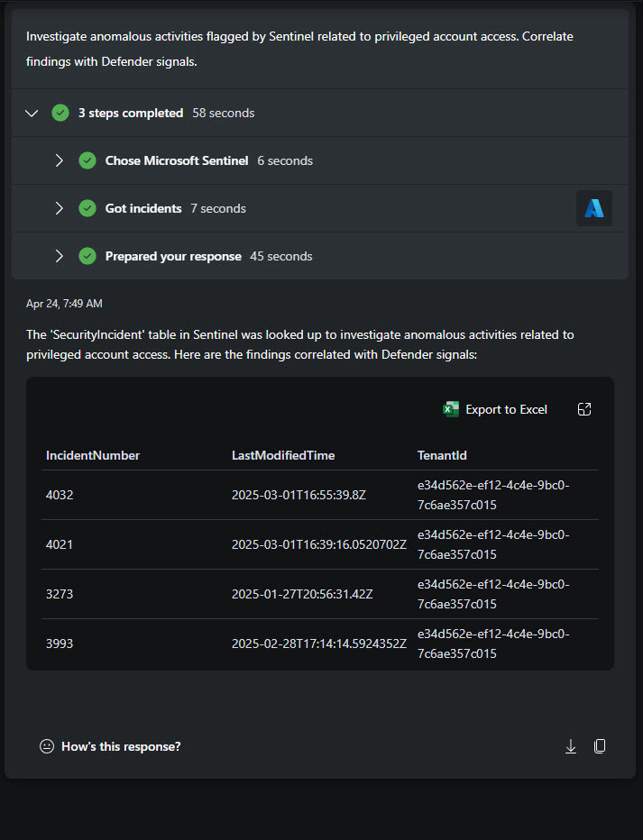
Task: Click the IncidentNumber column header
Action: [x=93, y=455]
